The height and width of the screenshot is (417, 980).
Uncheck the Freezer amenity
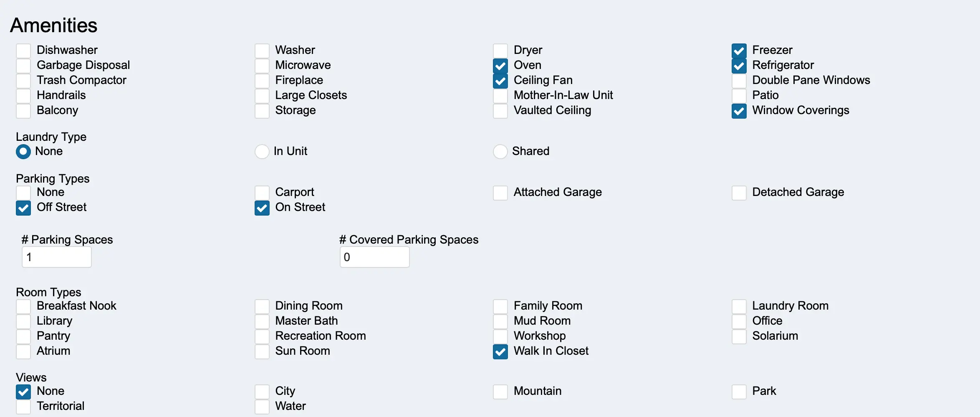(x=739, y=51)
